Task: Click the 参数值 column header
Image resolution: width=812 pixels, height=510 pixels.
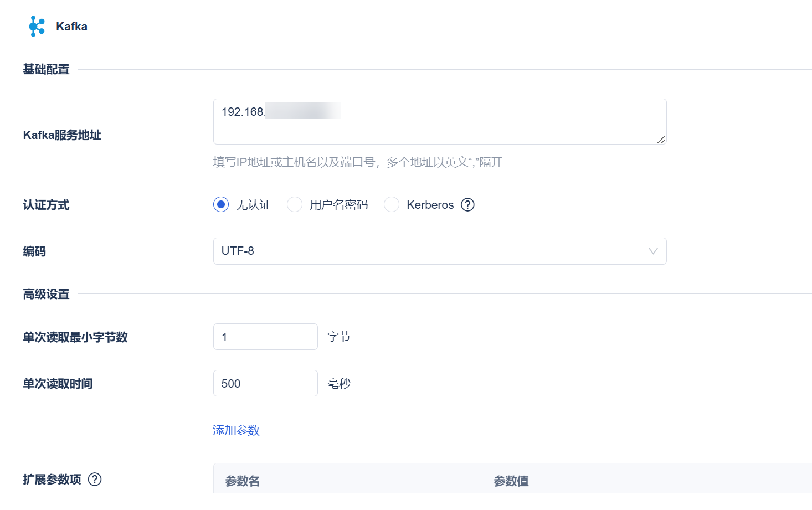Action: (x=511, y=481)
